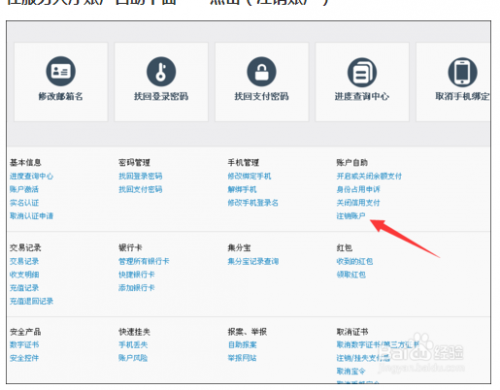500x390 pixels.
Task: Click 找回登录密码 link under 密码管理
Action: point(140,176)
